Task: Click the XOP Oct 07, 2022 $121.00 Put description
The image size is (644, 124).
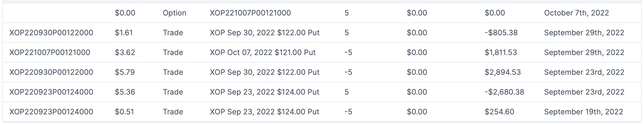Action: pyautogui.click(x=262, y=52)
